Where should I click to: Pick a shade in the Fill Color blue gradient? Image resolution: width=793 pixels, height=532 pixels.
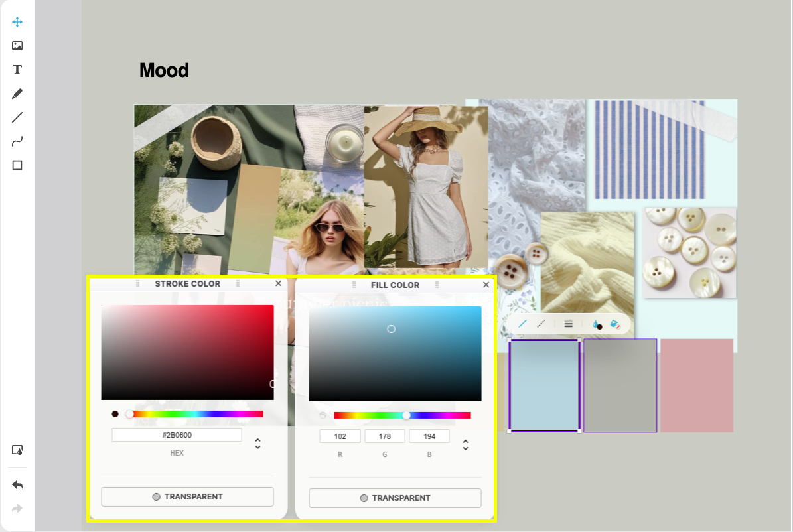(x=395, y=354)
